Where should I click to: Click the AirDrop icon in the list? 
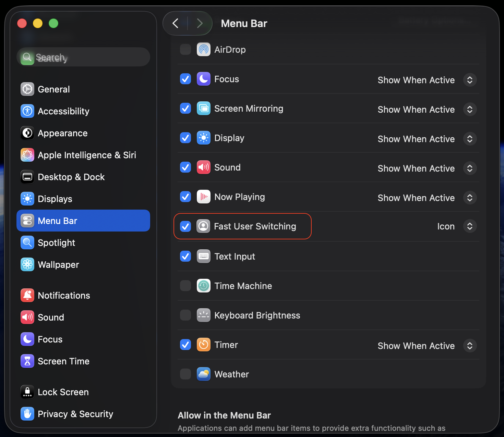click(204, 50)
